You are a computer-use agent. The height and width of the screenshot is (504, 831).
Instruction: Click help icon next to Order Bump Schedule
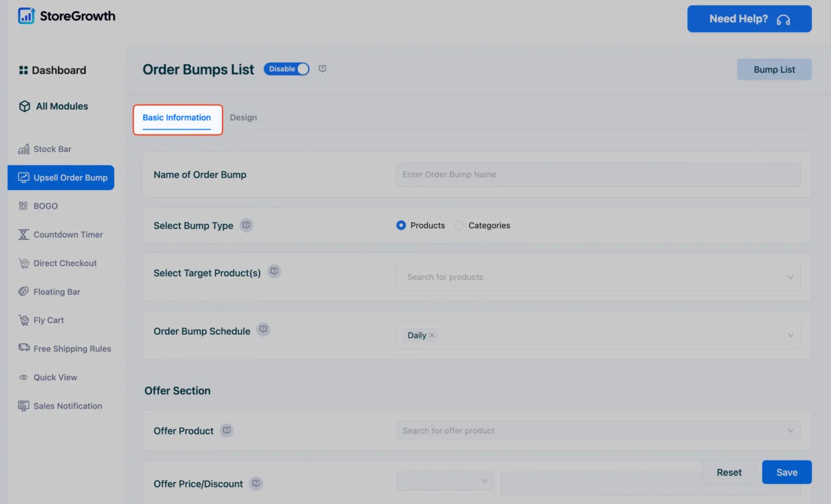coord(263,330)
